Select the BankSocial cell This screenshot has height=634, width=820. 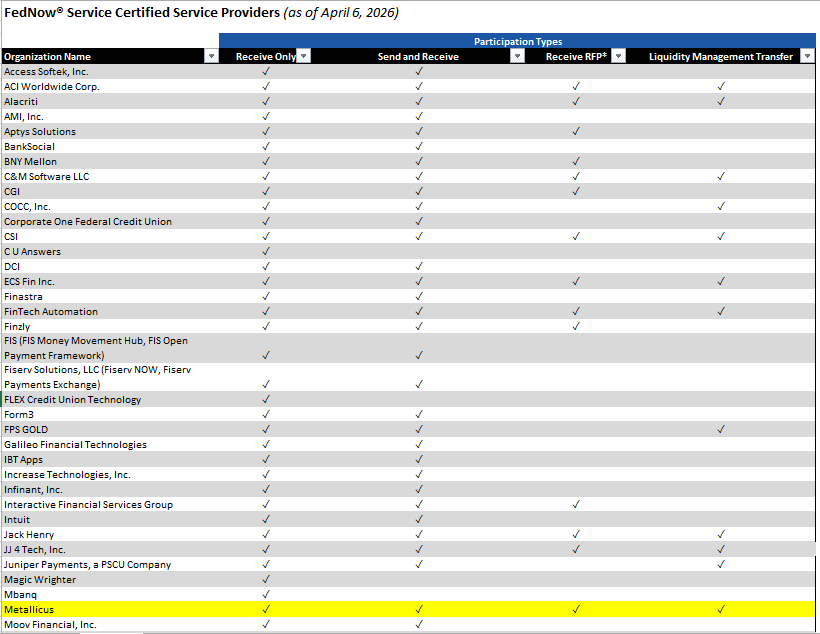pos(110,146)
